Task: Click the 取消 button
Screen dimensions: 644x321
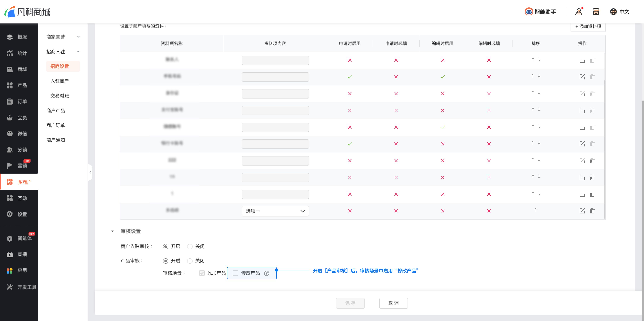Action: (x=393, y=303)
